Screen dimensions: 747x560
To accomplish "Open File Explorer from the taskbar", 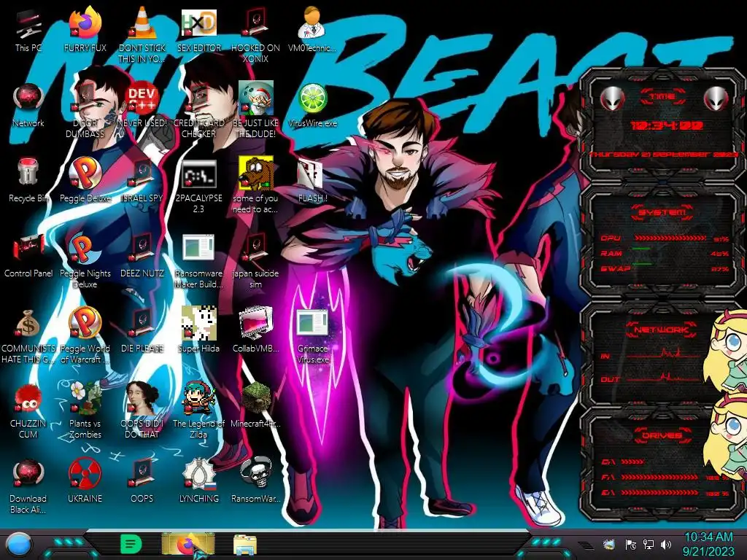I will [x=245, y=545].
